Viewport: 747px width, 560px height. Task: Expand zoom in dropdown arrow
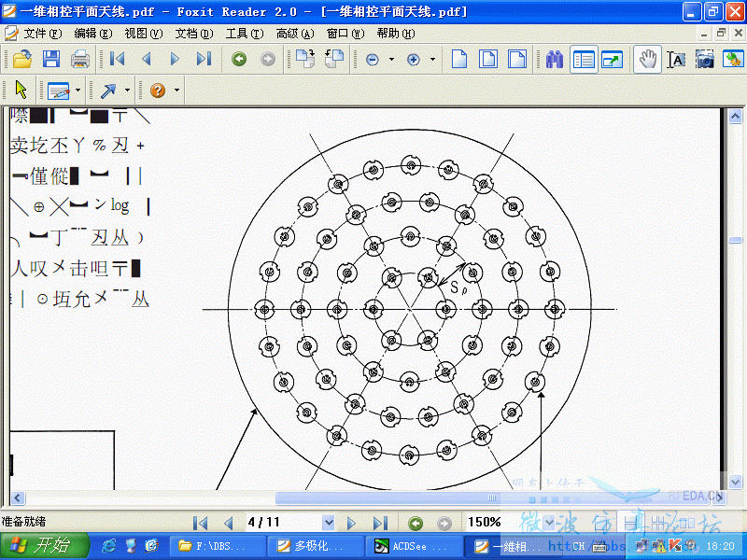(x=432, y=60)
